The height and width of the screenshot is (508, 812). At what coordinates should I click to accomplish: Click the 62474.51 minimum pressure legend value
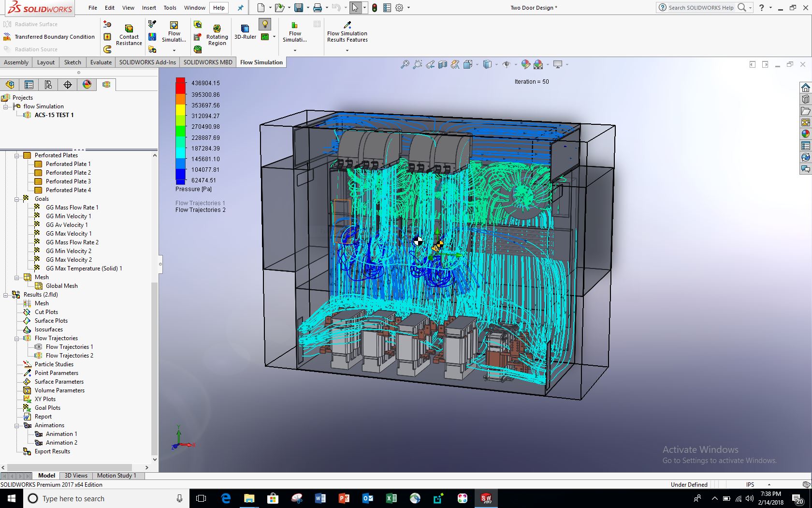tap(203, 180)
